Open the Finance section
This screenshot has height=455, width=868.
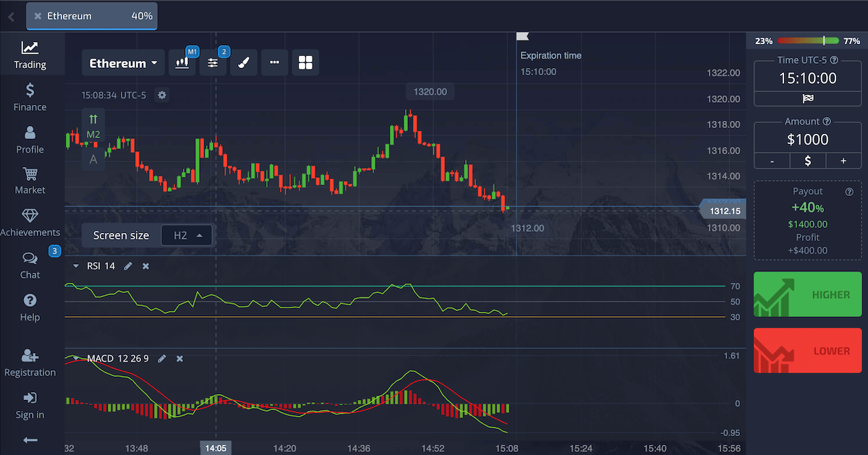click(x=30, y=98)
